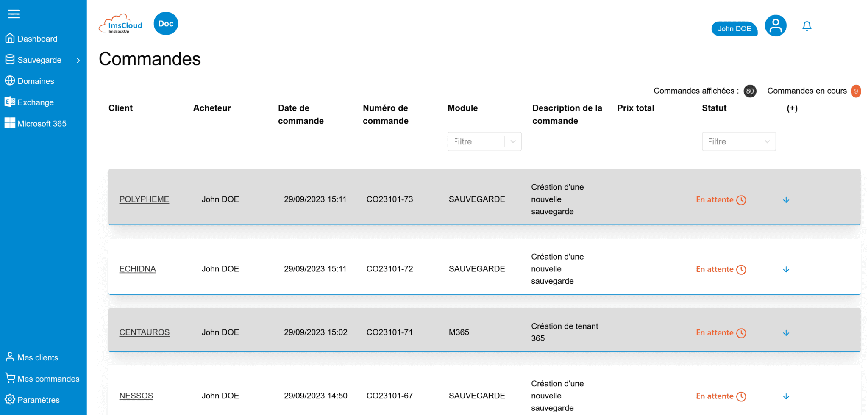868x415 pixels.
Task: Expand the Sauvegarde submenu chevron
Action: (78, 60)
